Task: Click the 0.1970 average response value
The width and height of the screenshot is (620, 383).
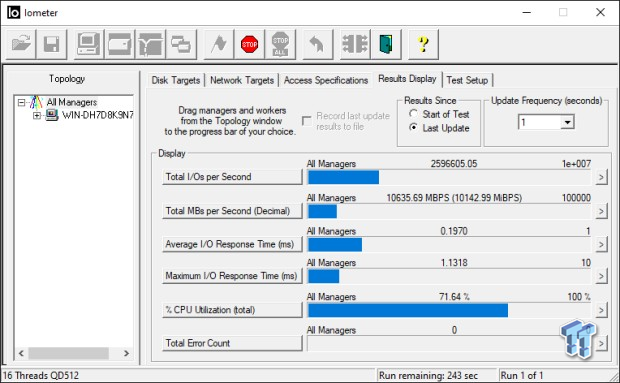Action: click(x=454, y=231)
